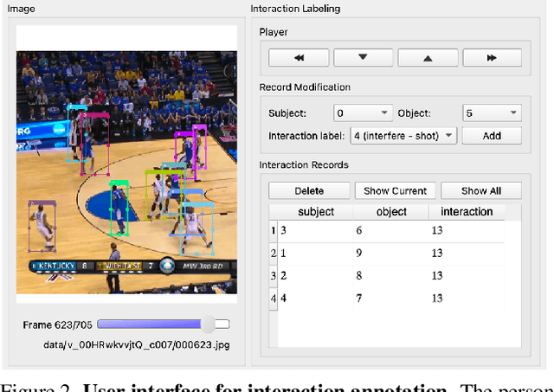Click the fast-forward double-right arrow button
The image size is (554, 392).
(x=492, y=58)
